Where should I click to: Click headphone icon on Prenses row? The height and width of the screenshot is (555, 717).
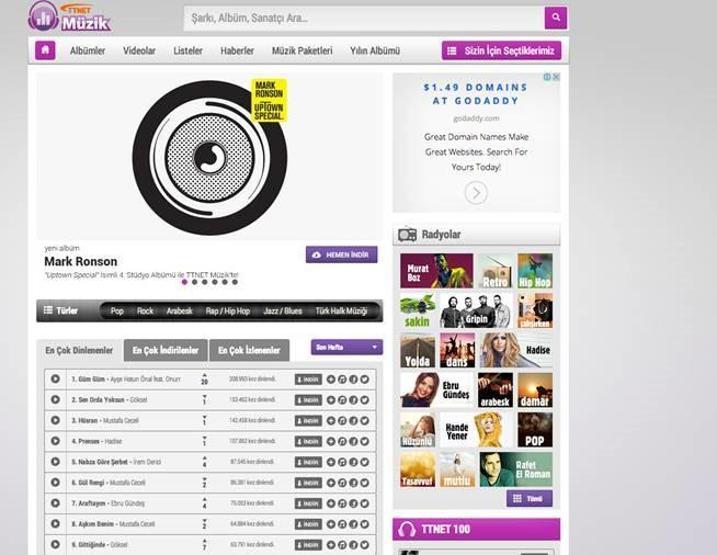click(x=342, y=441)
